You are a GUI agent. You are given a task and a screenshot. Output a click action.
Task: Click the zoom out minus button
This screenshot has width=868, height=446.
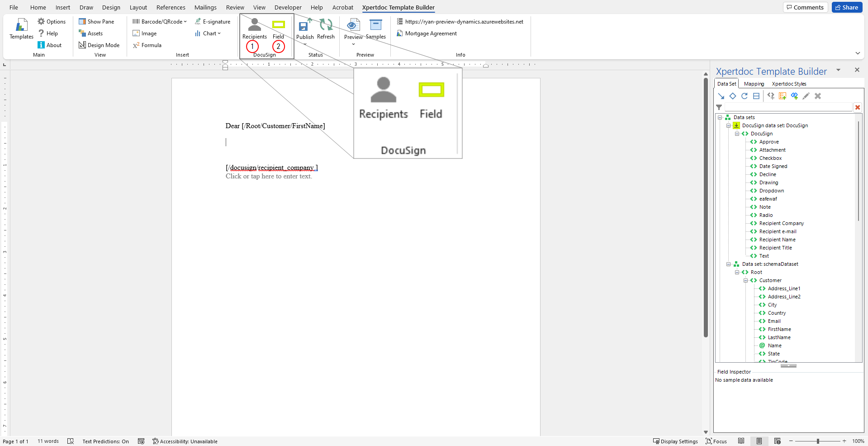(791, 441)
